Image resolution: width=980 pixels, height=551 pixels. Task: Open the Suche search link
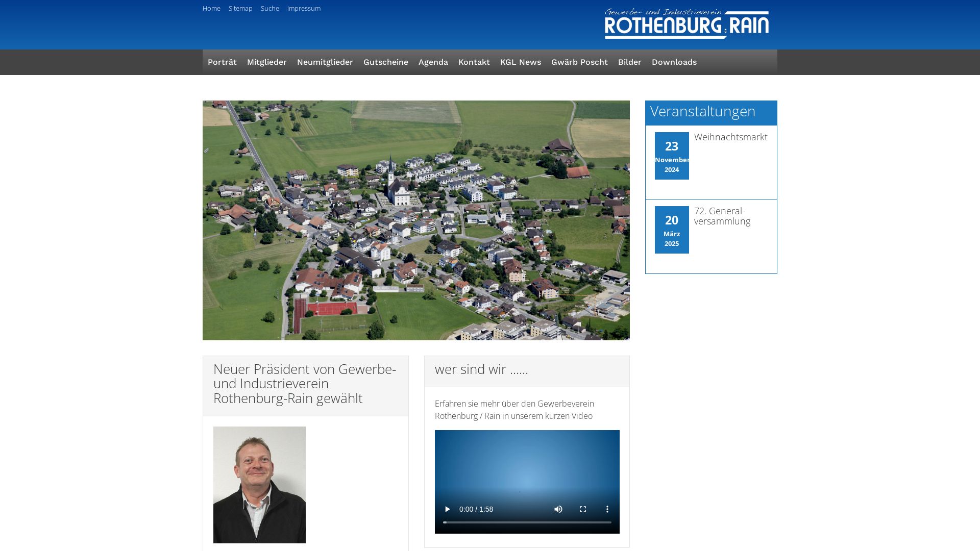pos(270,8)
